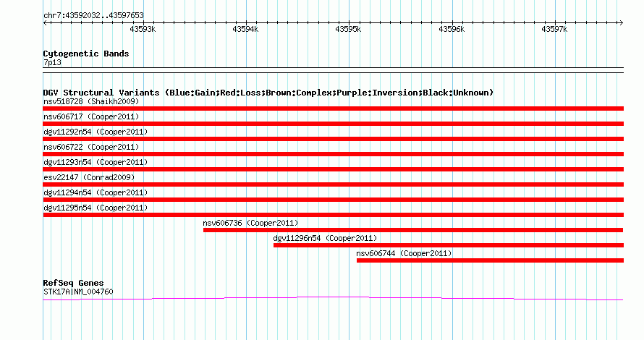This screenshot has width=644, height=340.
Task: Click the DGV Structural Variants track title
Action: click(x=268, y=93)
